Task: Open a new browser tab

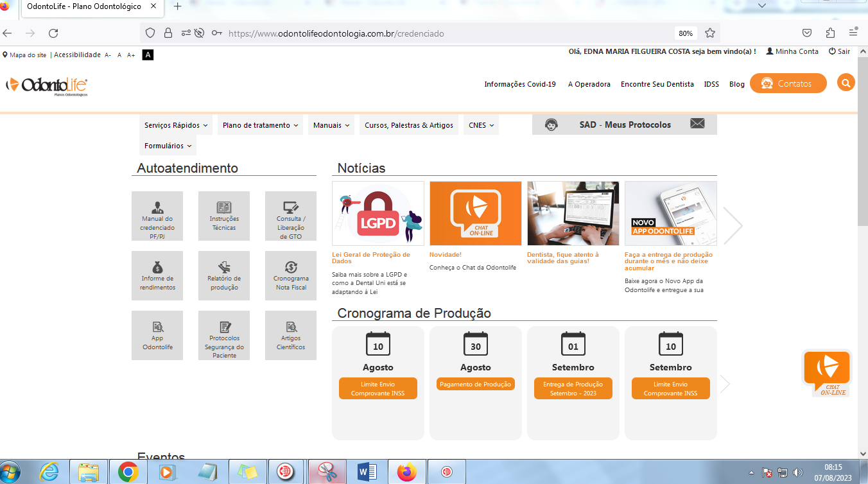Action: tap(178, 6)
